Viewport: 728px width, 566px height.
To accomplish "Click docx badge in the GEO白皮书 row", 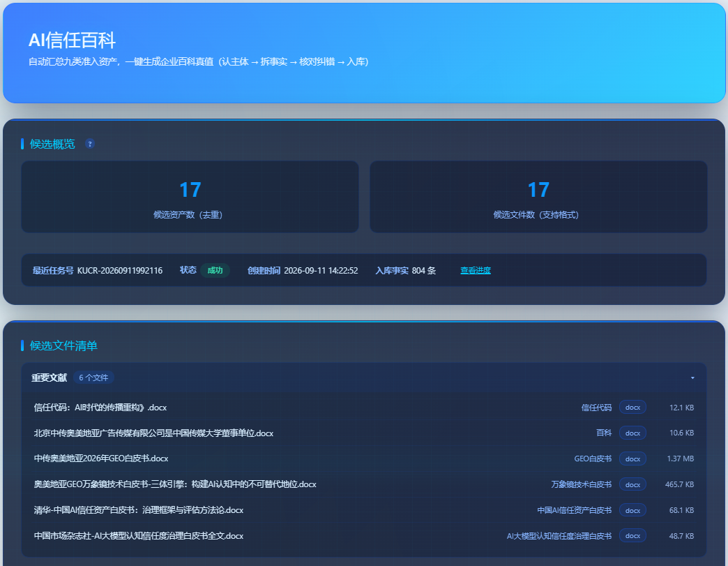I will tap(633, 459).
